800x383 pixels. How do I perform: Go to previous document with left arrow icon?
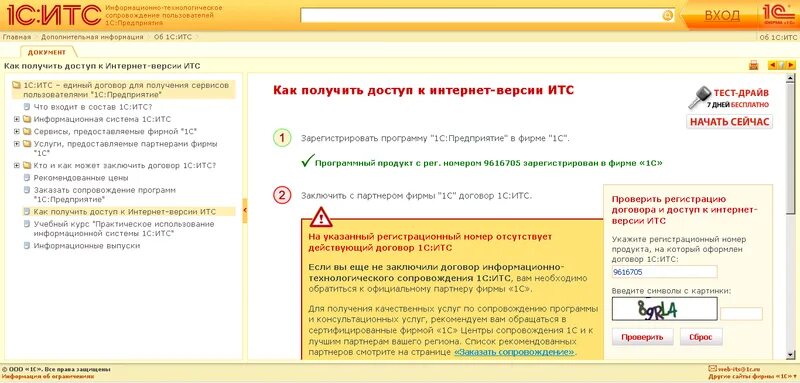[772, 65]
